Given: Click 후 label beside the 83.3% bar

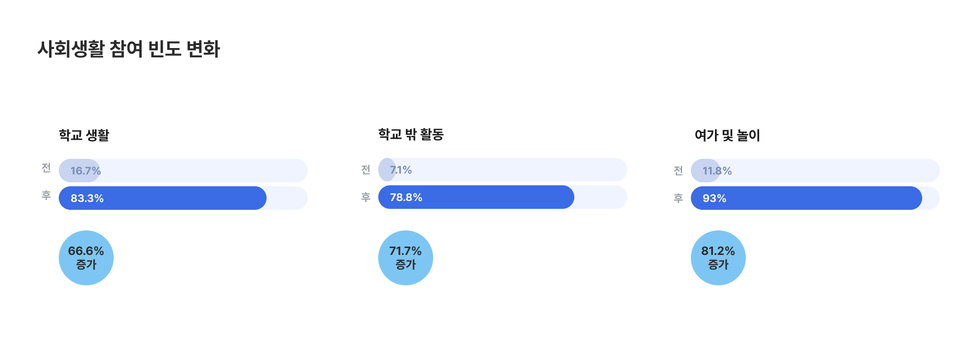Looking at the screenshot, I should (46, 196).
